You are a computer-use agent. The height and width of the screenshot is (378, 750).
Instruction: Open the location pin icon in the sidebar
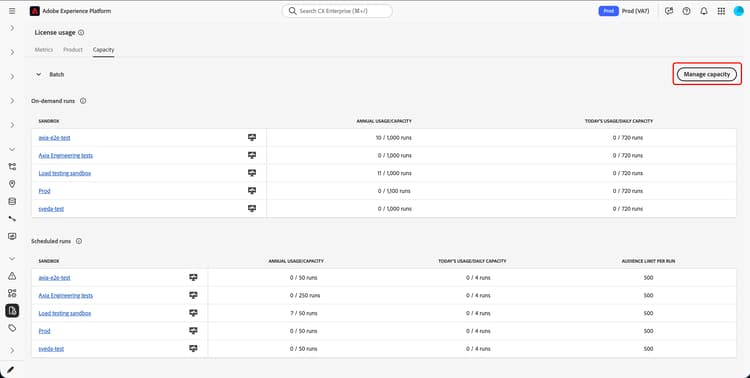pos(12,184)
